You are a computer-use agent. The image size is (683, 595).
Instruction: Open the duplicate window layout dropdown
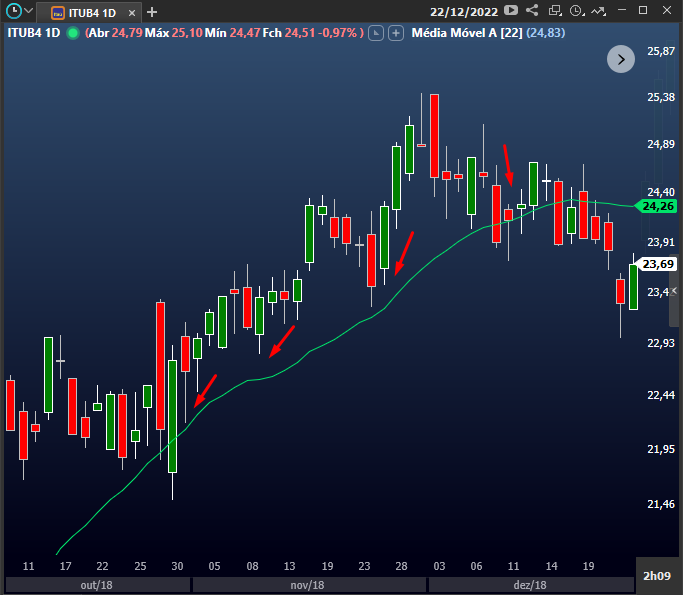[x=555, y=10]
